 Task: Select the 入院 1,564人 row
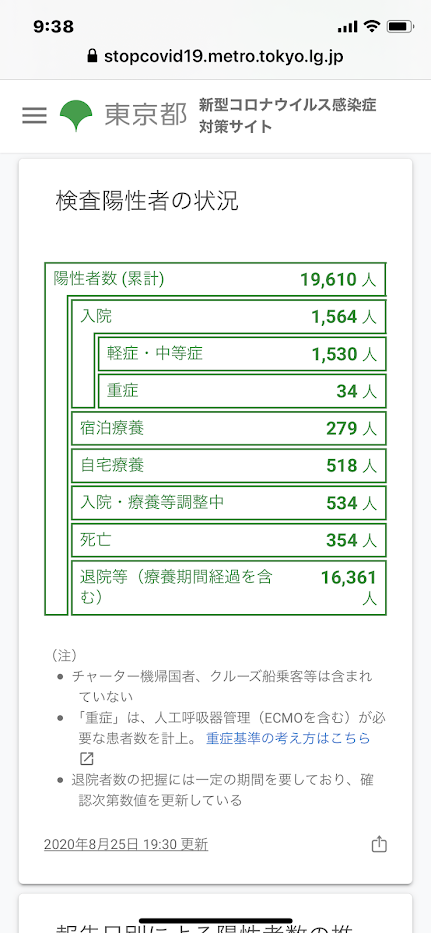(x=229, y=317)
